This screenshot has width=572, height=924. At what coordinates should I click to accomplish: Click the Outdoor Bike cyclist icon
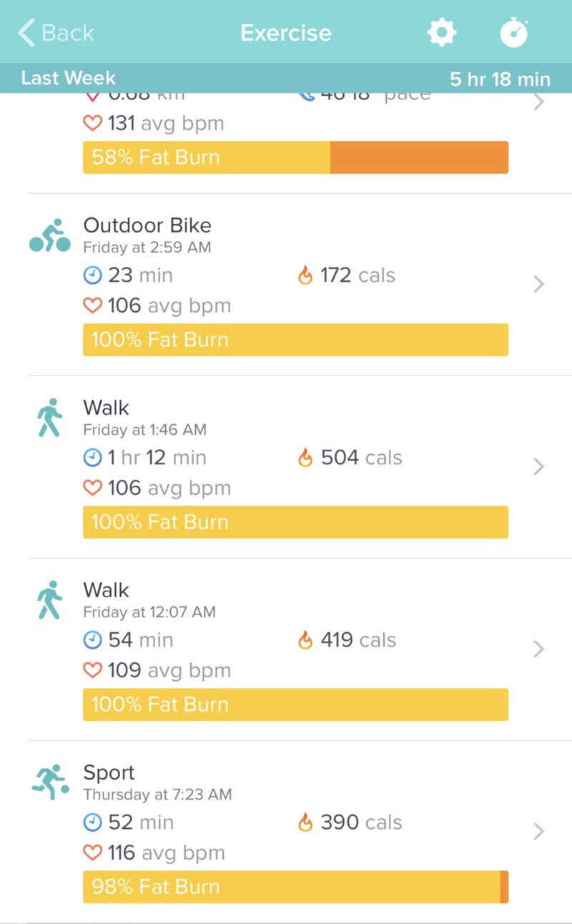[49, 236]
